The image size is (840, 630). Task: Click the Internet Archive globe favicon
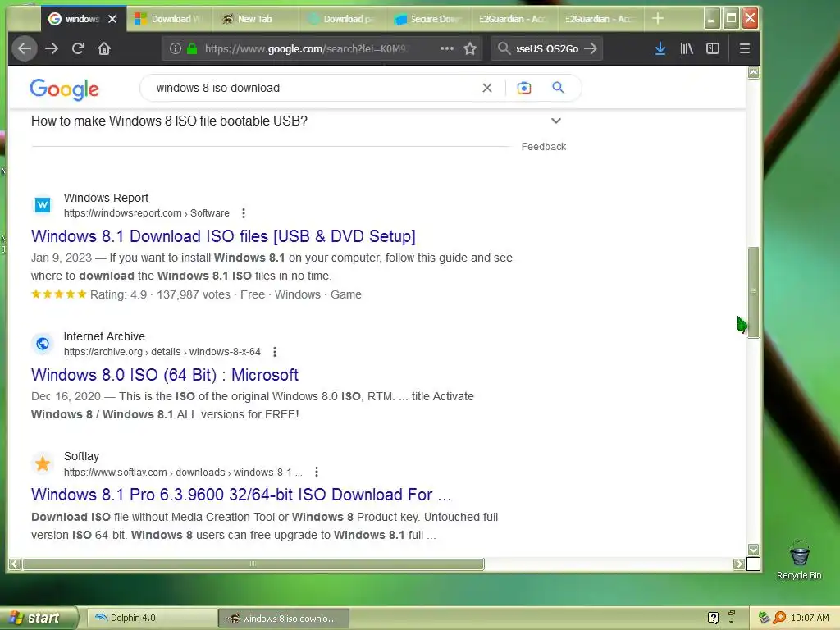[43, 344]
